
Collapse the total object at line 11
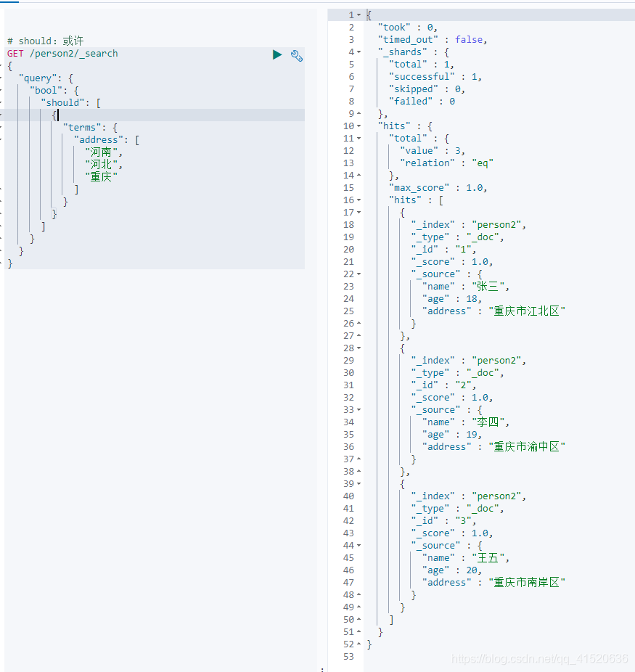(359, 139)
